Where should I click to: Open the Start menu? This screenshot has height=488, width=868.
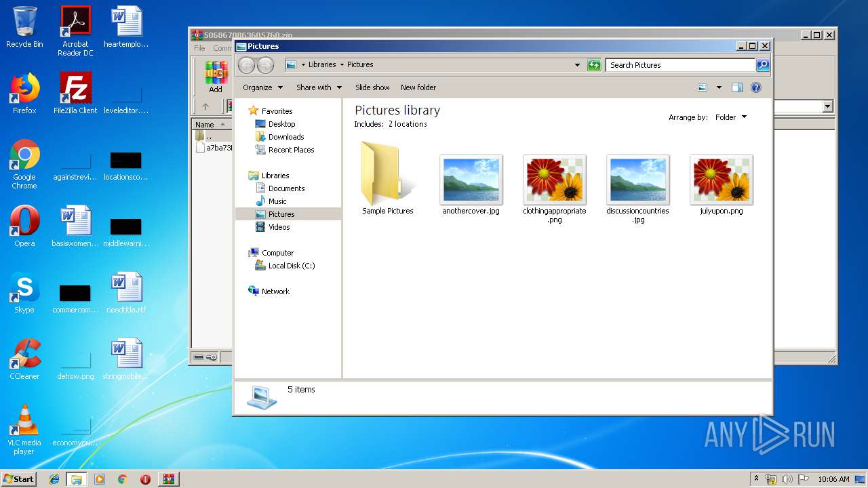(18, 479)
